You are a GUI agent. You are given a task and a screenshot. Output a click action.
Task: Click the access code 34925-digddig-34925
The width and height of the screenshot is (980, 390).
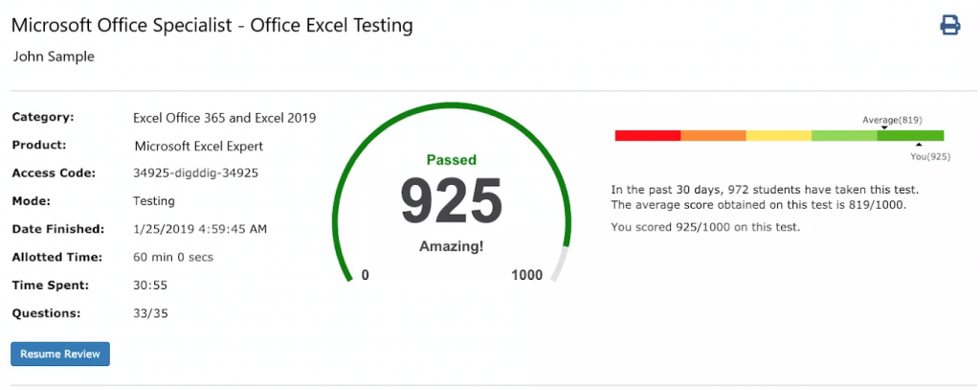click(x=195, y=173)
